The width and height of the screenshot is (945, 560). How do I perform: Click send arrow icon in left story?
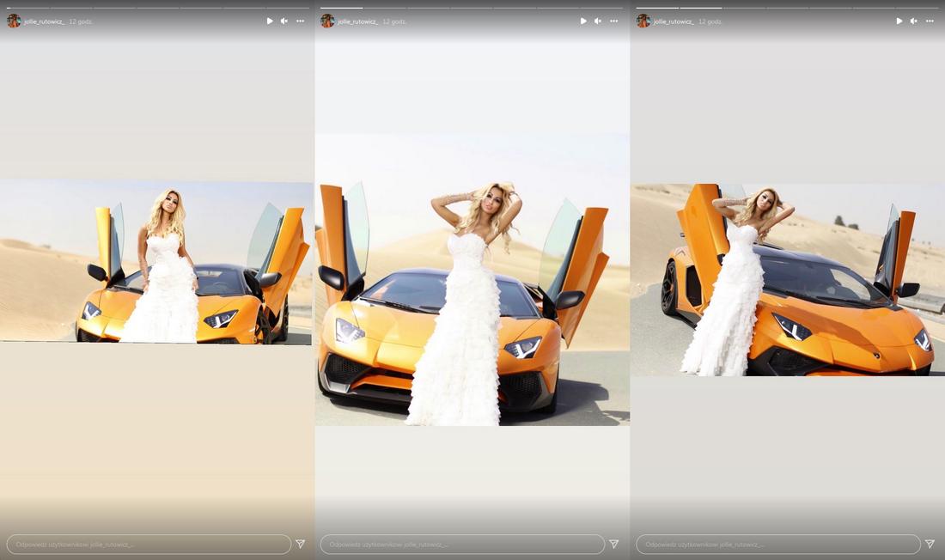(x=301, y=544)
